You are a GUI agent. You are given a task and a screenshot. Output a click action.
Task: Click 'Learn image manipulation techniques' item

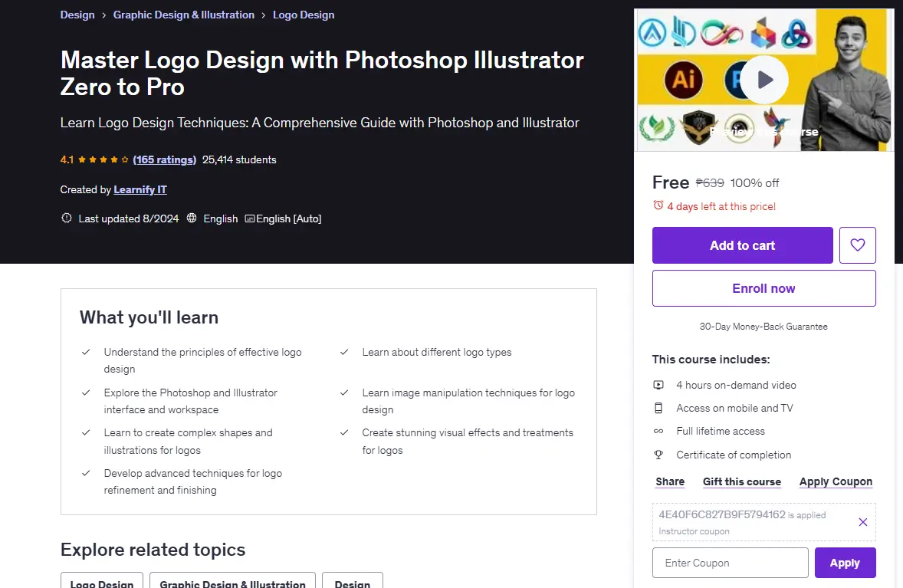click(x=468, y=401)
